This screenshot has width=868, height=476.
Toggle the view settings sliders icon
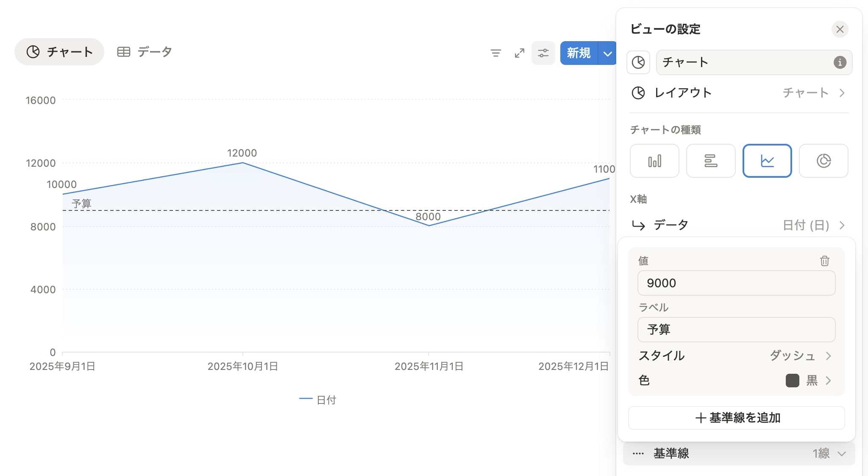coord(543,53)
